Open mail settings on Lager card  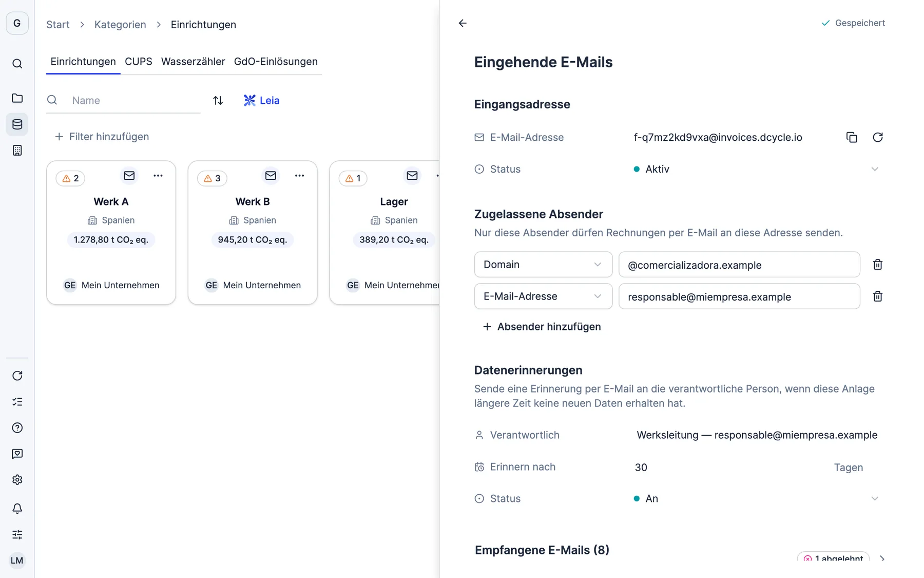pos(412,176)
